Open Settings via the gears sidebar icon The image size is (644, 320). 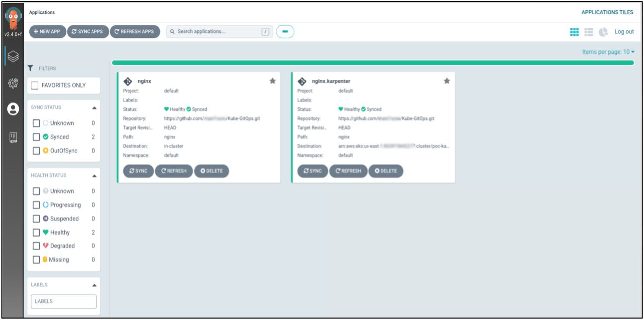coord(12,83)
